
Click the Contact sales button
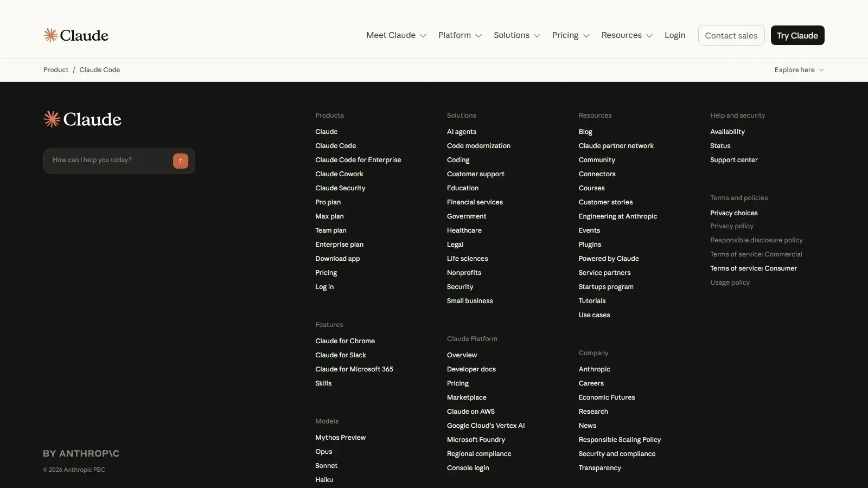(731, 35)
